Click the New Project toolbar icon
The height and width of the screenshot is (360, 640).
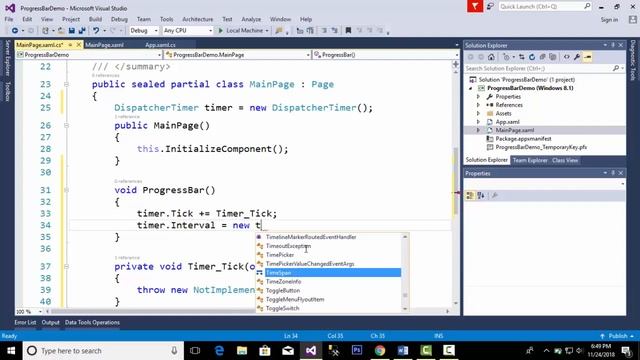coord(45,31)
